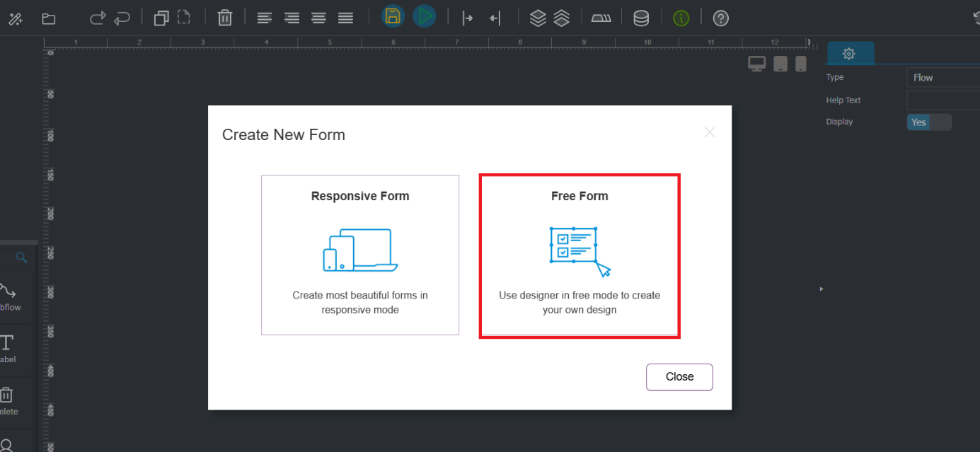Open the folder icon in toolbar

point(49,19)
